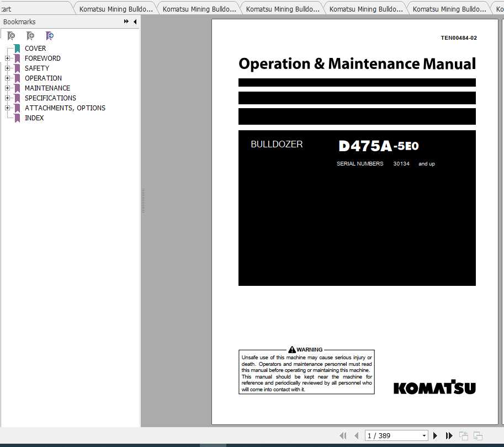Open the INDEX bookmark
This screenshot has width=504, height=447.
pyautogui.click(x=34, y=118)
